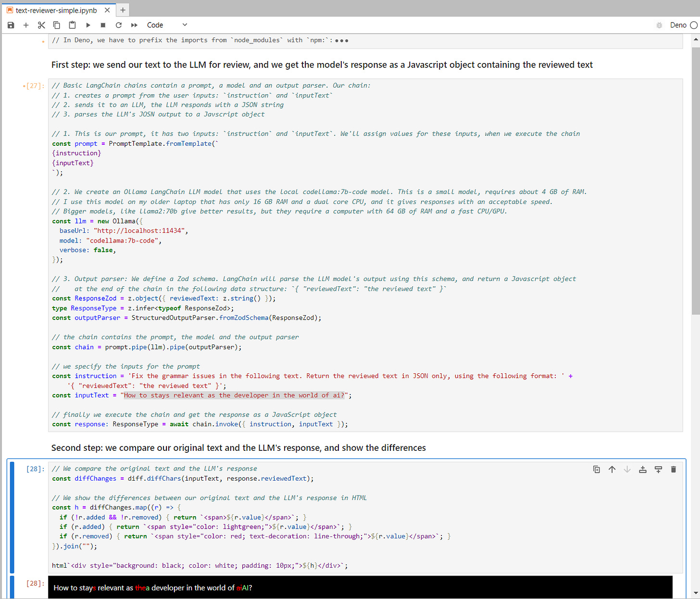Screen dimensions: 700x599
Task: Copy the selected cell using copy icon
Action: [56, 25]
